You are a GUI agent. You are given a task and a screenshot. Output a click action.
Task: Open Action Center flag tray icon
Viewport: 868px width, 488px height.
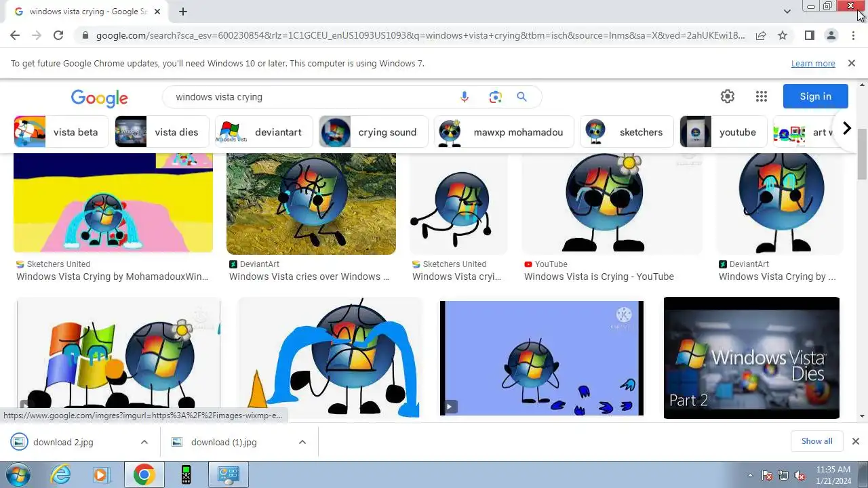click(x=767, y=475)
